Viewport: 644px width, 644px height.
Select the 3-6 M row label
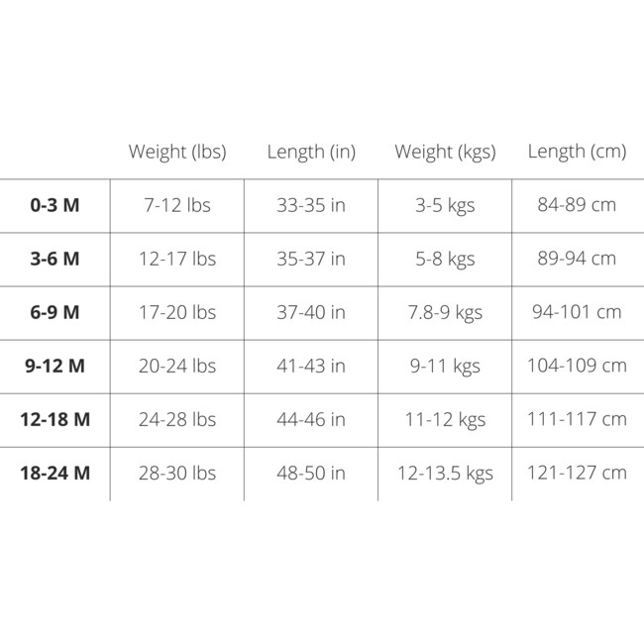click(x=54, y=259)
